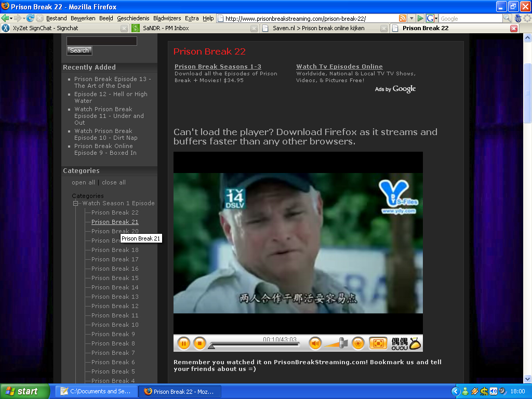
Task: Open the Windows Start menu
Action: pyautogui.click(x=25, y=392)
